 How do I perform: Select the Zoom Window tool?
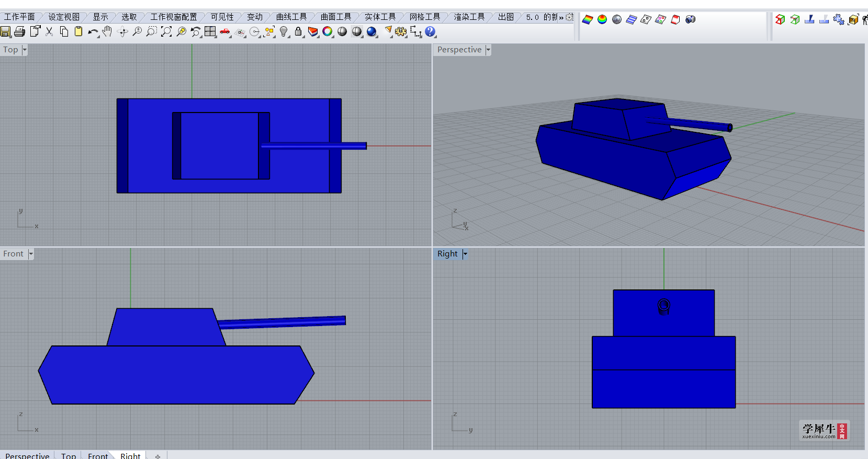tap(152, 32)
